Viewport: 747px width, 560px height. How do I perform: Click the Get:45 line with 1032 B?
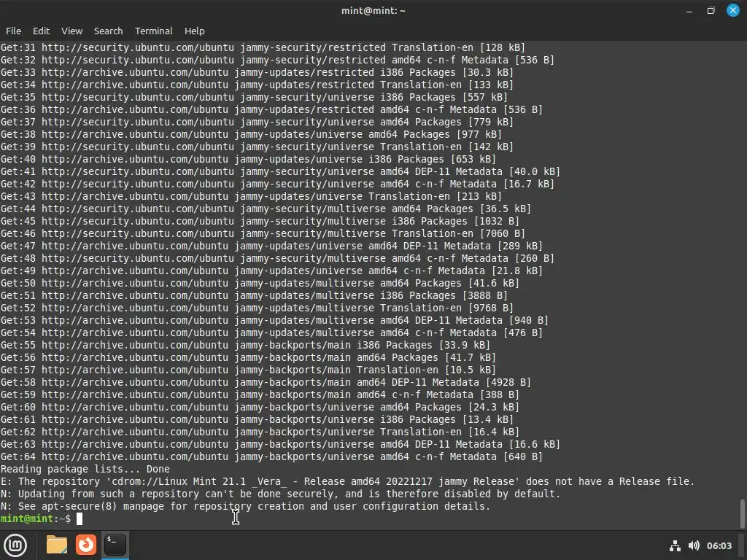[x=260, y=221]
